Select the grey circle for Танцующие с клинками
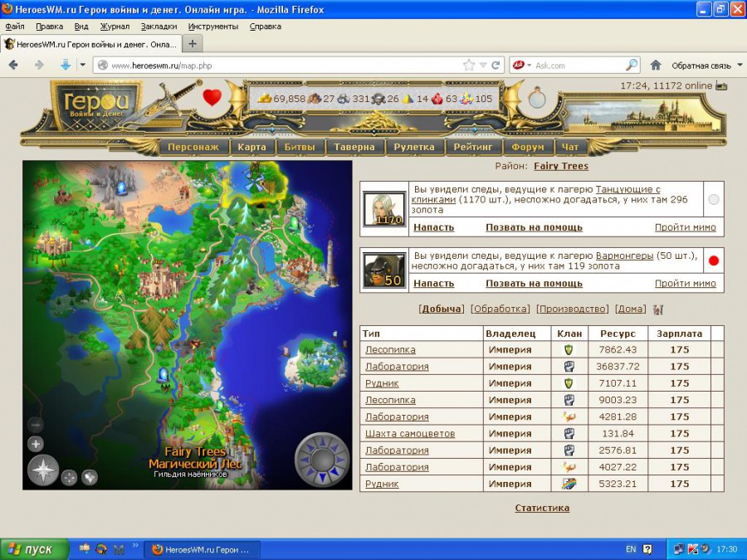Viewport: 747px width, 560px height. (x=714, y=200)
